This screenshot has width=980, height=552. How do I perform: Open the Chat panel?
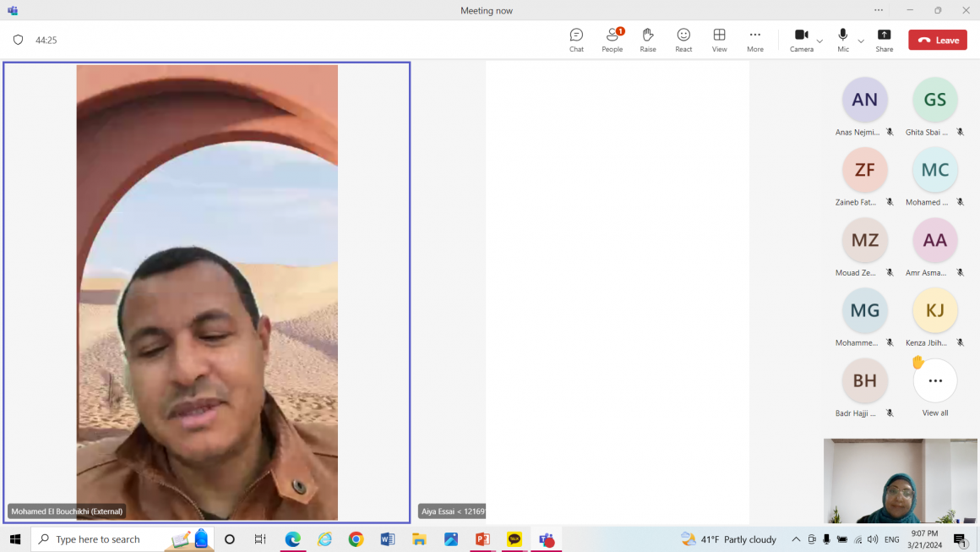pyautogui.click(x=576, y=40)
